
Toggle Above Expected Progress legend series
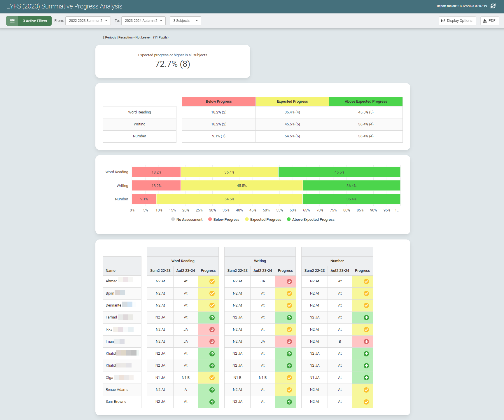coord(311,220)
